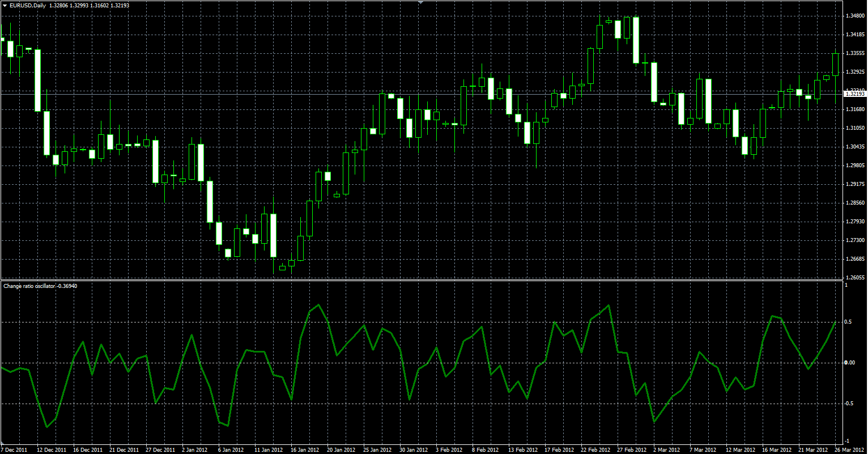Open the chart menu arrow beside EURUSD,Daily
The image size is (868, 454).
[5, 6]
